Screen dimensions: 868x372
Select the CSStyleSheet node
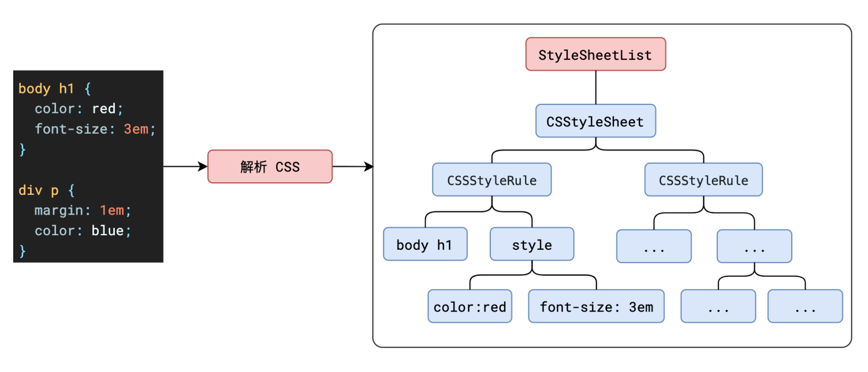(x=595, y=121)
